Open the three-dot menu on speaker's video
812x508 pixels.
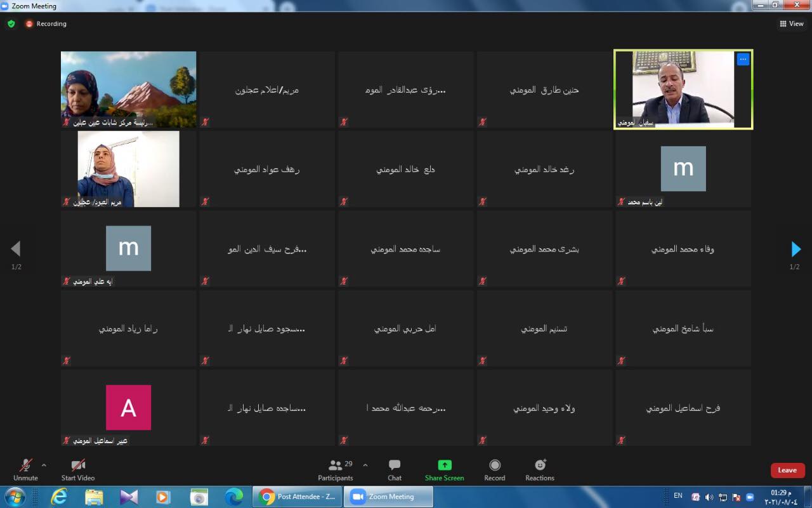click(743, 59)
